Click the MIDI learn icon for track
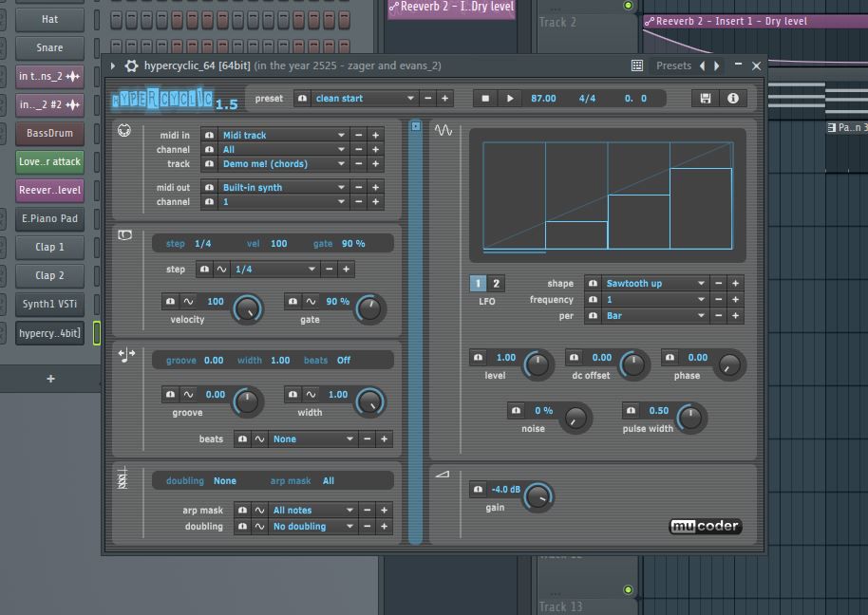Viewport: 868px width, 615px height. coord(209,163)
